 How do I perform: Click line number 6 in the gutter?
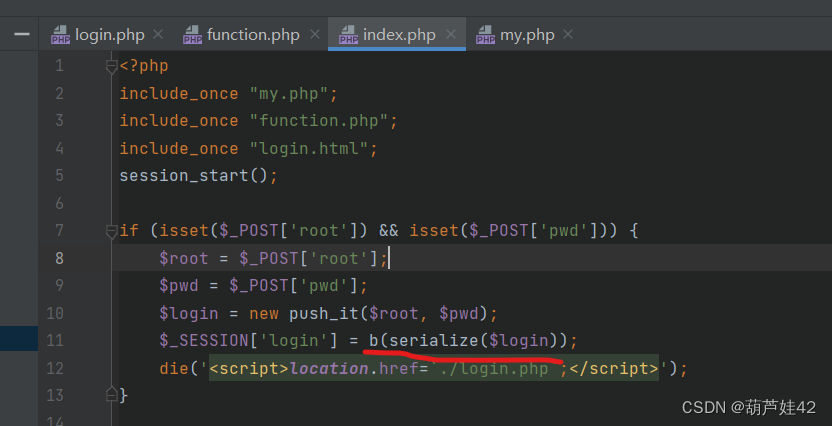[59, 203]
